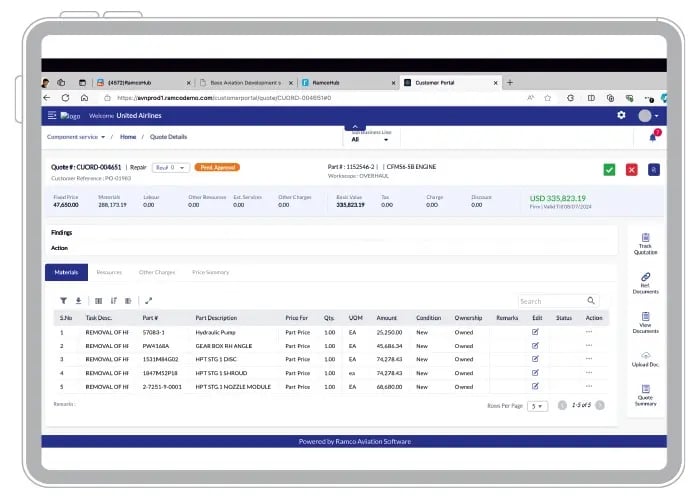Open the notifications bell icon
The height and width of the screenshot is (500, 700).
click(x=653, y=137)
